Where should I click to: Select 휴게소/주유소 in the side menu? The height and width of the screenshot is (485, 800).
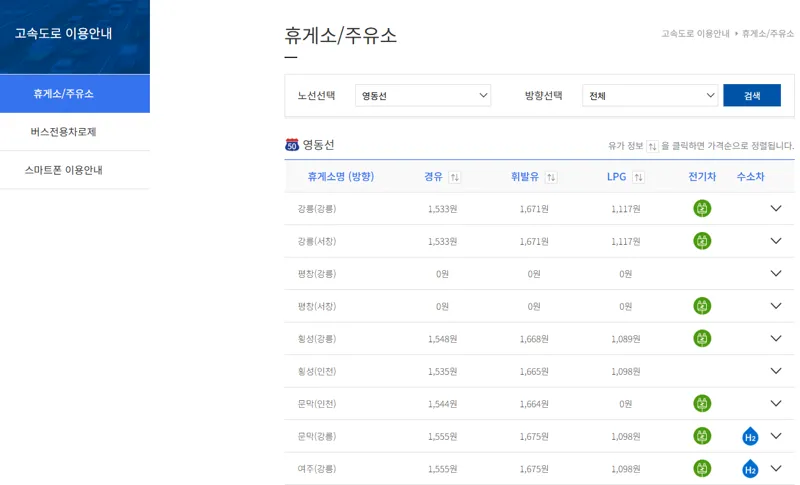point(74,94)
